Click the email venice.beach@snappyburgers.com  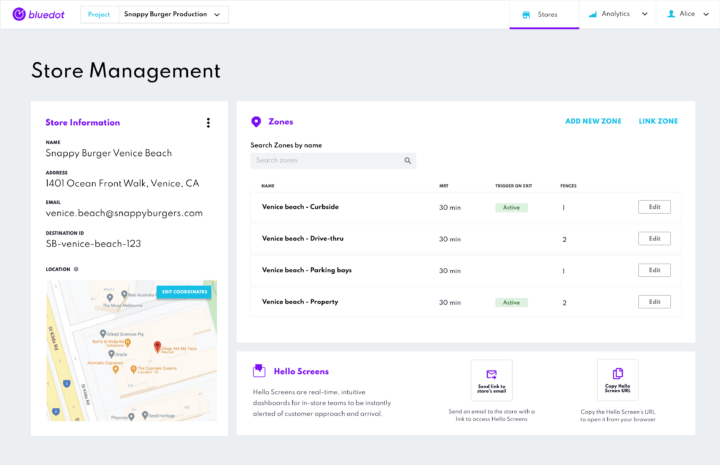click(x=124, y=213)
